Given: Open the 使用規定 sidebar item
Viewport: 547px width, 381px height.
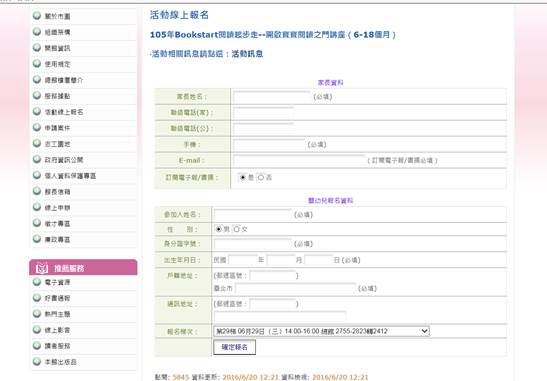Looking at the screenshot, I should [57, 64].
